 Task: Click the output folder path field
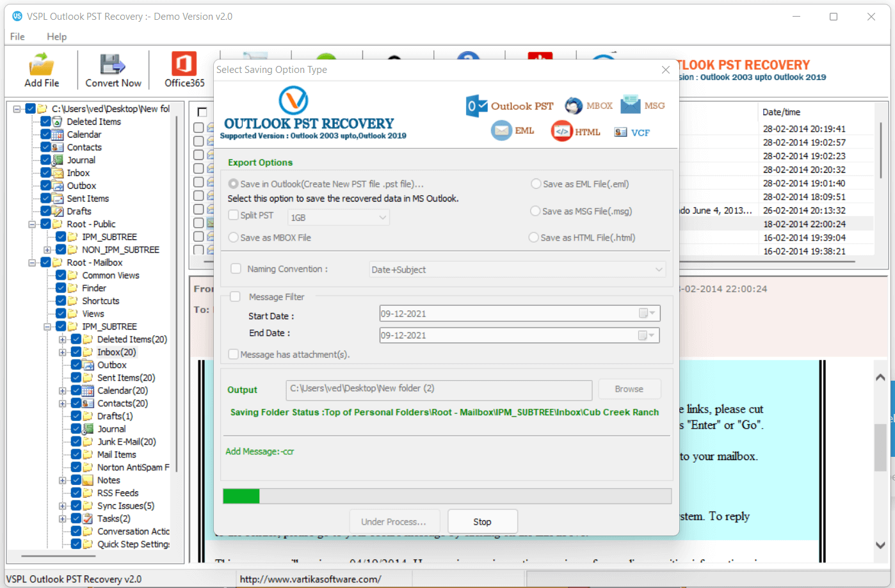coord(439,389)
